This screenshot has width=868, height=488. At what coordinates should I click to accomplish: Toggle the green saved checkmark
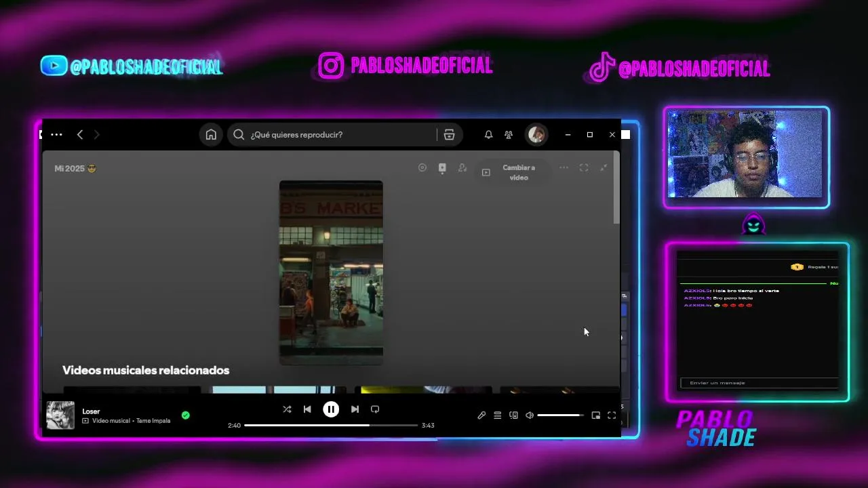tap(186, 415)
